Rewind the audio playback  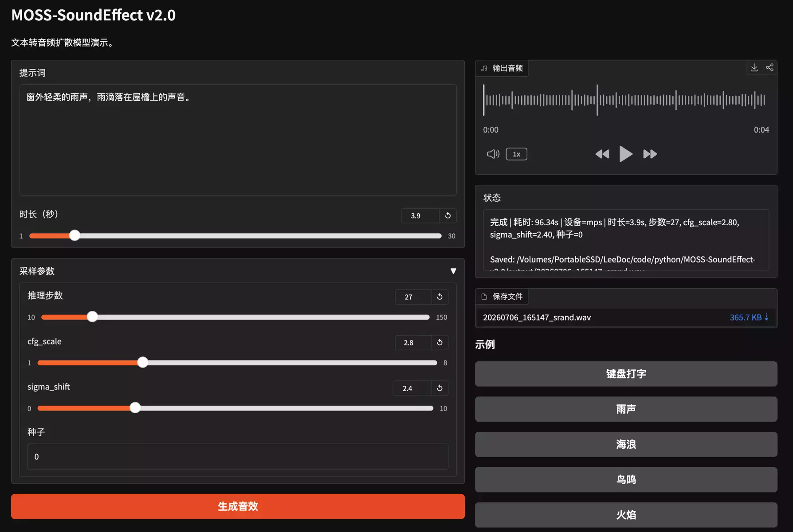click(602, 154)
